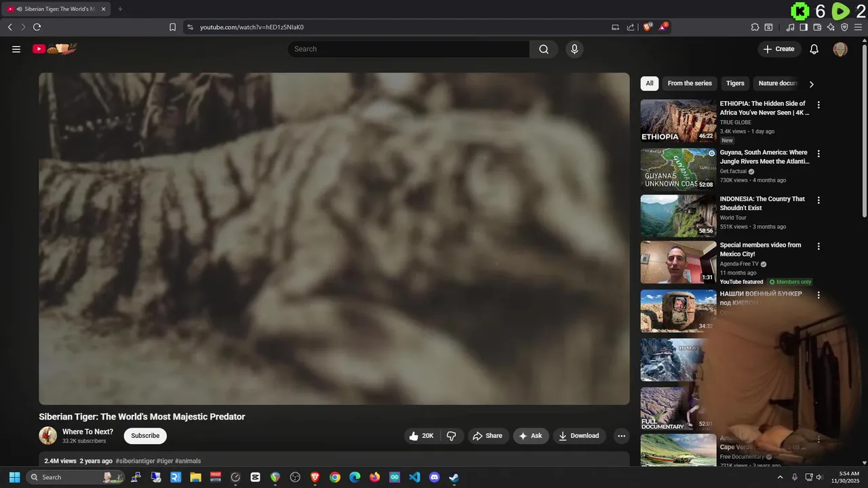Open options menu for Mexico City video
The width and height of the screenshot is (868, 488).
pyautogui.click(x=818, y=246)
